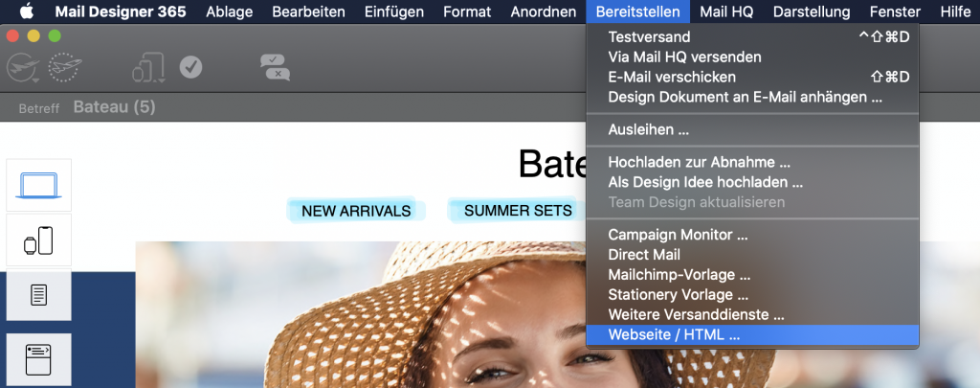This screenshot has width=980, height=388.
Task: Open the plain text version icon
Action: pyautogui.click(x=38, y=294)
